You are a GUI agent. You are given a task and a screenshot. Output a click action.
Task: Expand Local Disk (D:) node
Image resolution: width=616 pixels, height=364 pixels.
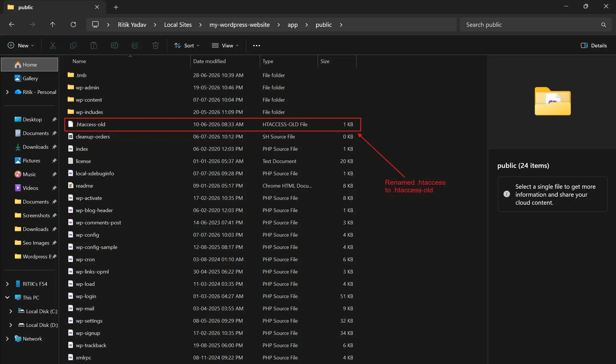[x=11, y=325]
